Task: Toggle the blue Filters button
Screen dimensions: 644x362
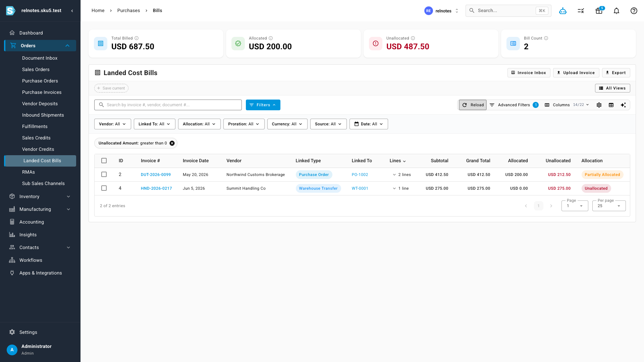Action: (x=263, y=105)
